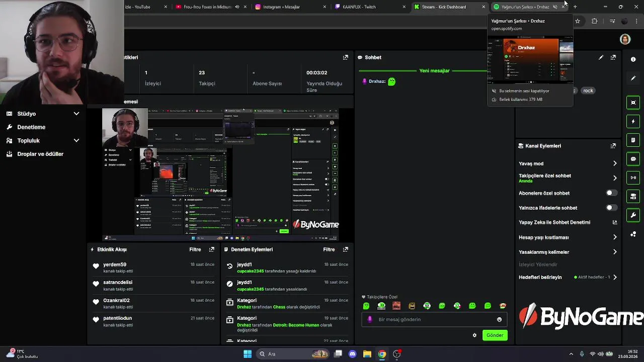Focus the Bir mesaj gönderin input
644x362 pixels.
click(x=434, y=319)
